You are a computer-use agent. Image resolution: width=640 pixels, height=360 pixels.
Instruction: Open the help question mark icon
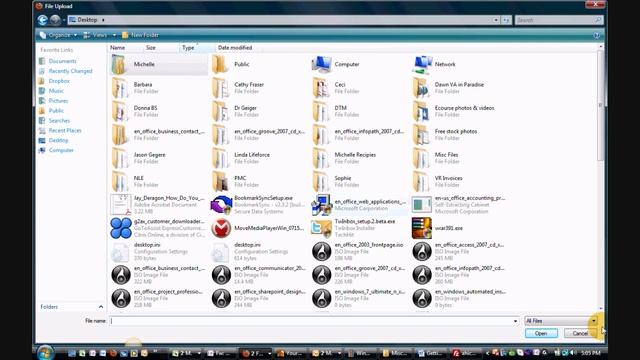[x=597, y=35]
